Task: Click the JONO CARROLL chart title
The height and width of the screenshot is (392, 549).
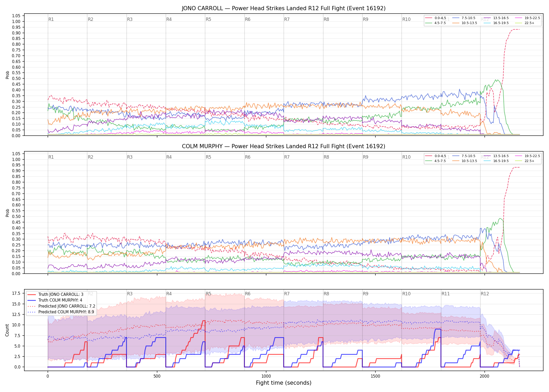Action: [284, 8]
